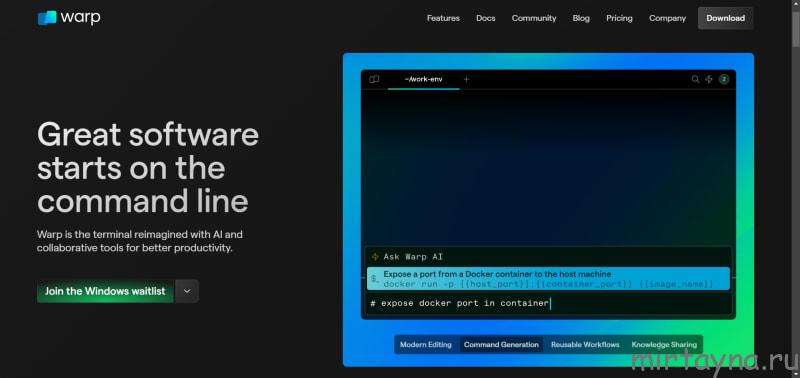The height and width of the screenshot is (378, 800).
Task: Switch to the Reusable Workflows tab
Action: click(x=585, y=344)
